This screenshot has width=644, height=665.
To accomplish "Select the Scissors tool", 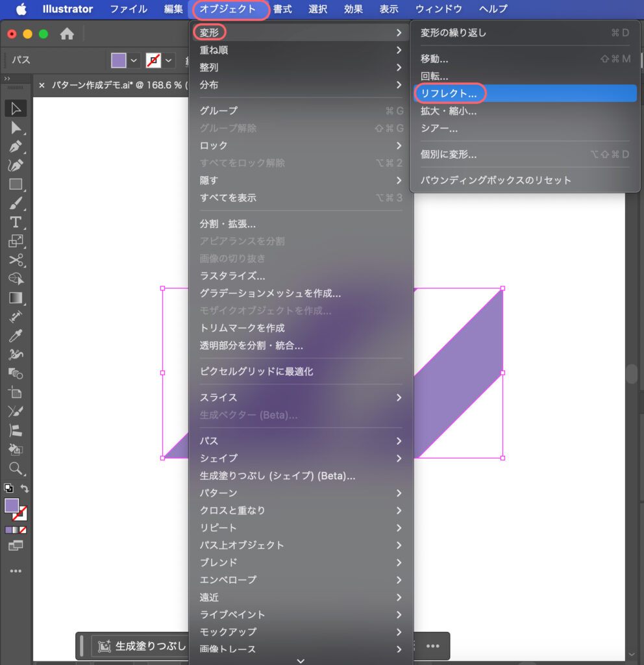I will pyautogui.click(x=16, y=260).
